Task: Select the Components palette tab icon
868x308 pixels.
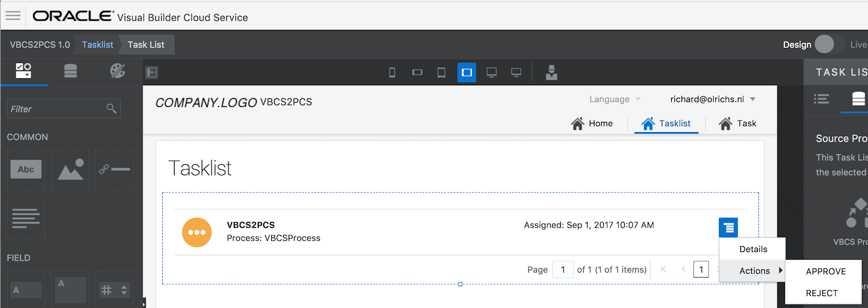Action: point(23,71)
